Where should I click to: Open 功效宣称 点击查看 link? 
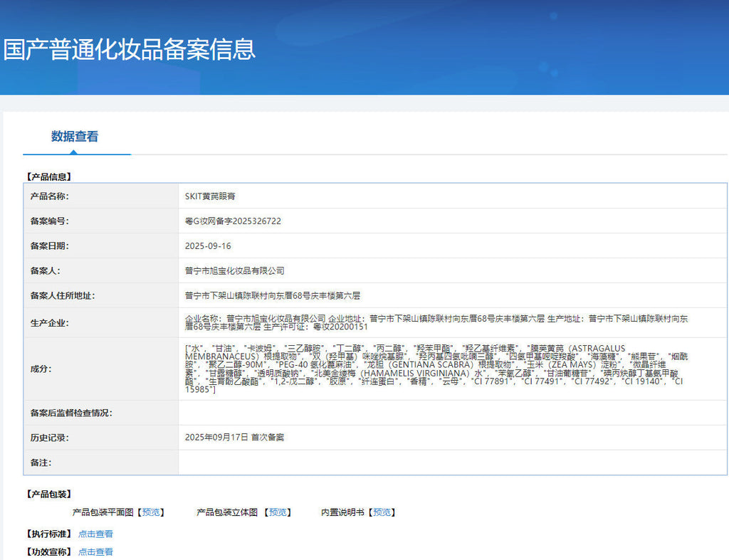pyautogui.click(x=95, y=551)
